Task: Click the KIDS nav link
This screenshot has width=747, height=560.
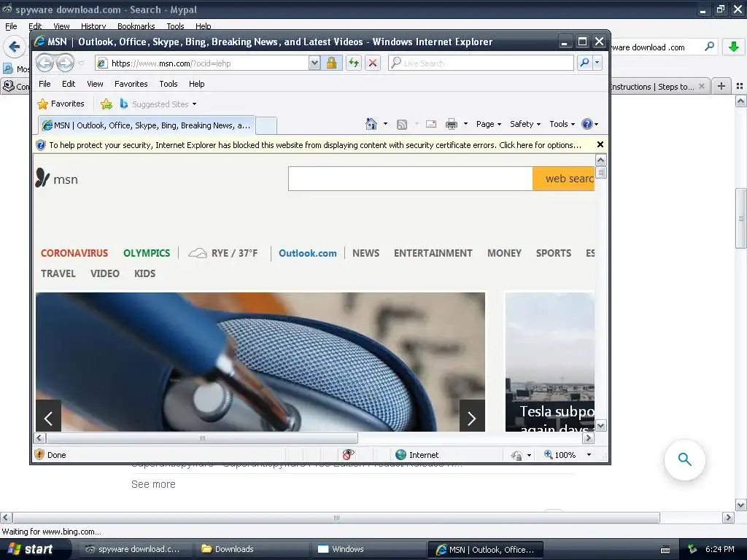Action: (145, 273)
